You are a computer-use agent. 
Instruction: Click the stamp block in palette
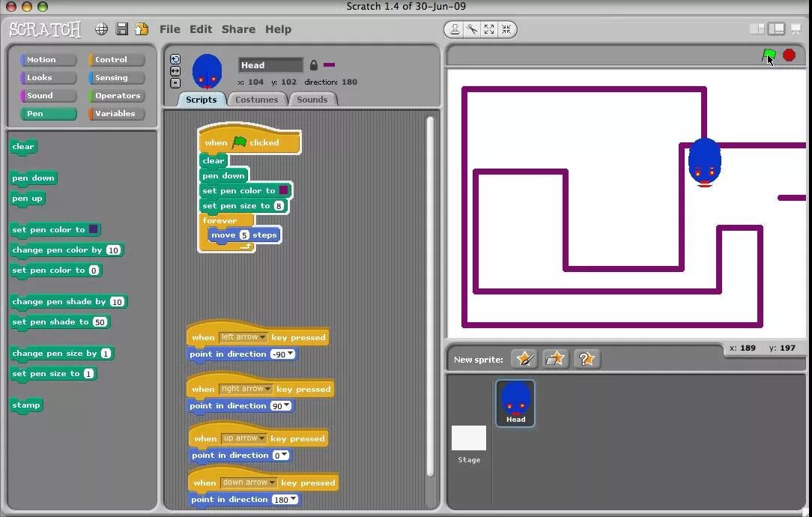click(x=26, y=405)
